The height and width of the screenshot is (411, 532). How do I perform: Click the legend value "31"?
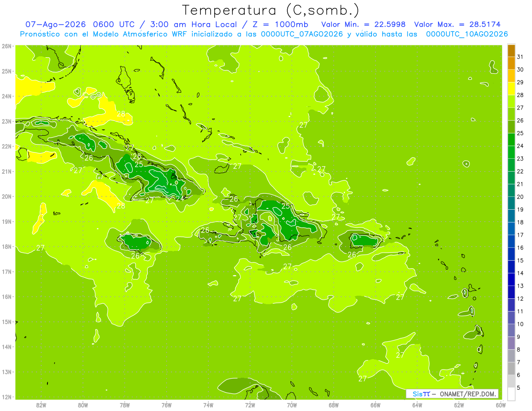[x=520, y=57]
